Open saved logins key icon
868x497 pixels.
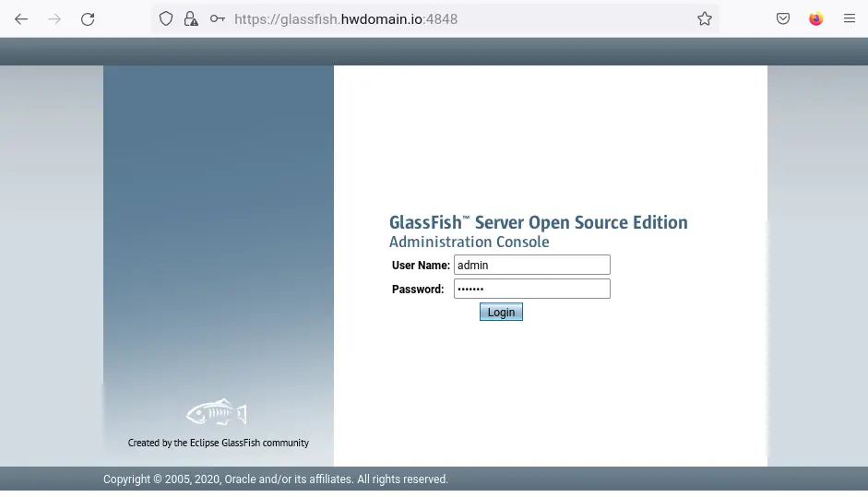coord(217,18)
